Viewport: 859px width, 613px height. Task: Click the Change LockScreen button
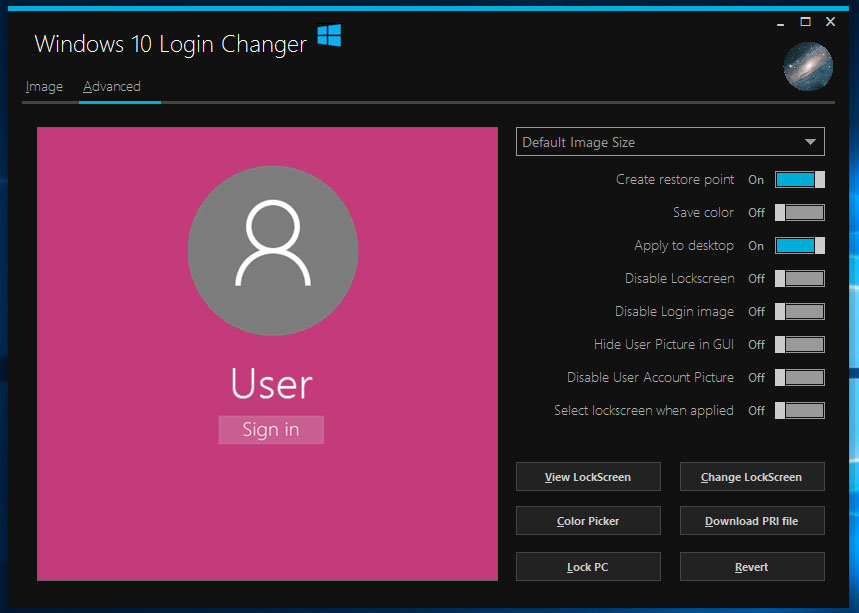752,477
